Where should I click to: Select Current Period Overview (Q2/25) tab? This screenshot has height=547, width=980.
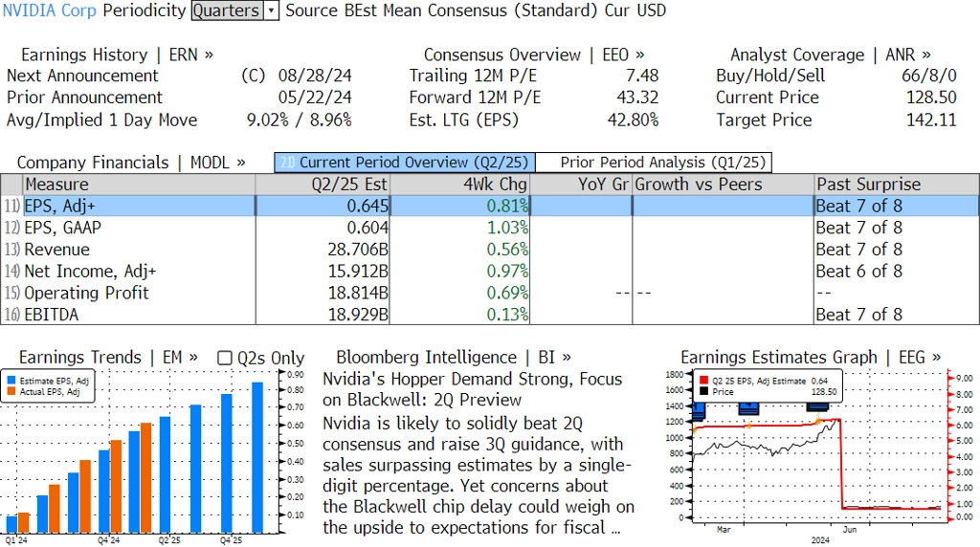coord(405,163)
